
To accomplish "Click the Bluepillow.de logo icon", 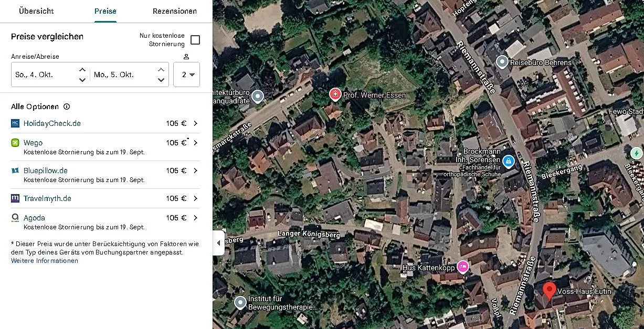I will pyautogui.click(x=15, y=171).
